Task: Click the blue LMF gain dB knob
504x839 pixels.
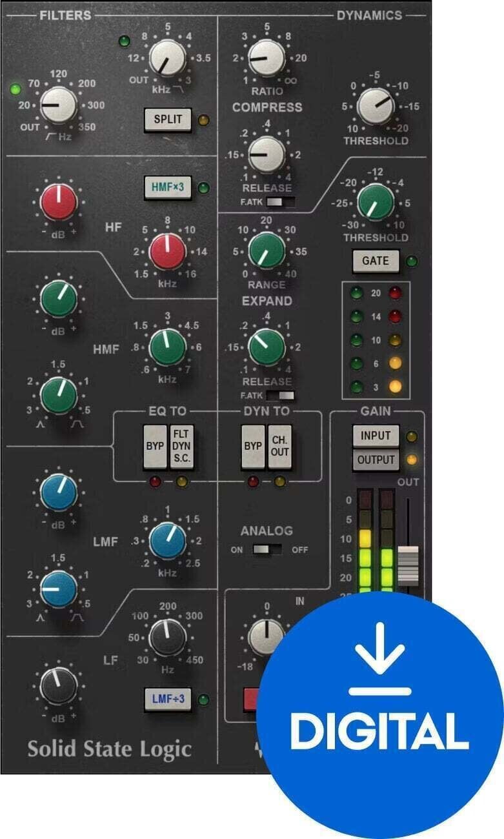Action: point(59,492)
